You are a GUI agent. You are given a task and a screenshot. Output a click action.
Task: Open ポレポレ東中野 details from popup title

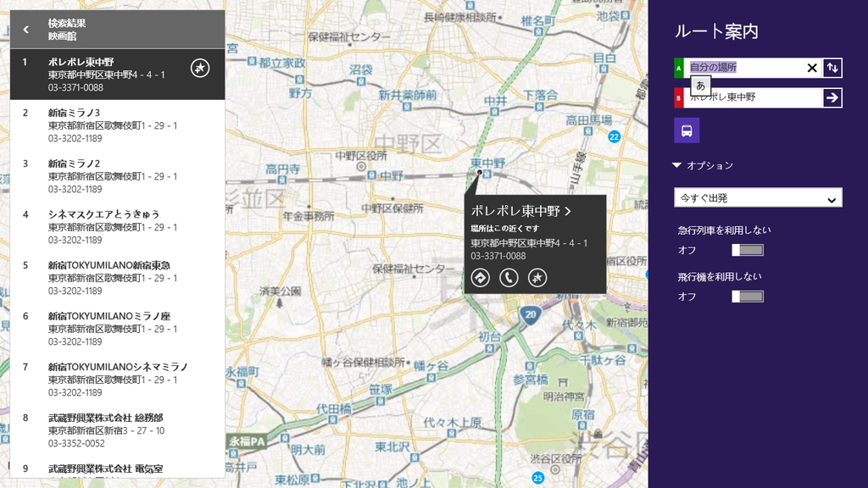(521, 211)
